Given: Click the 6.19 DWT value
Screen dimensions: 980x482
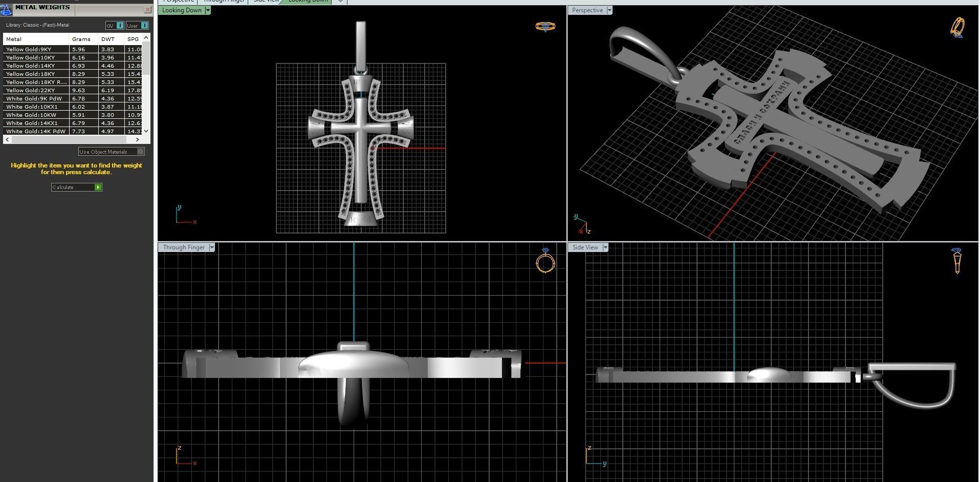Looking at the screenshot, I should pos(107,90).
